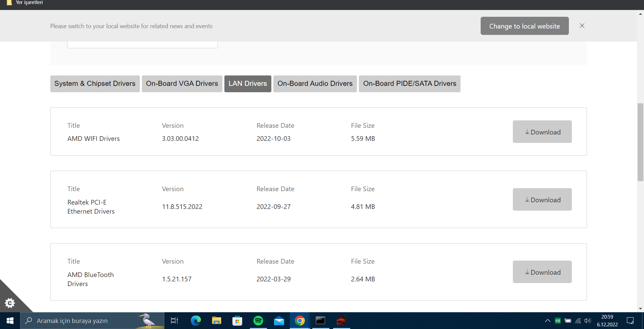The image size is (644, 329).
Task: Launch Microsoft Edge from the taskbar
Action: click(x=196, y=321)
